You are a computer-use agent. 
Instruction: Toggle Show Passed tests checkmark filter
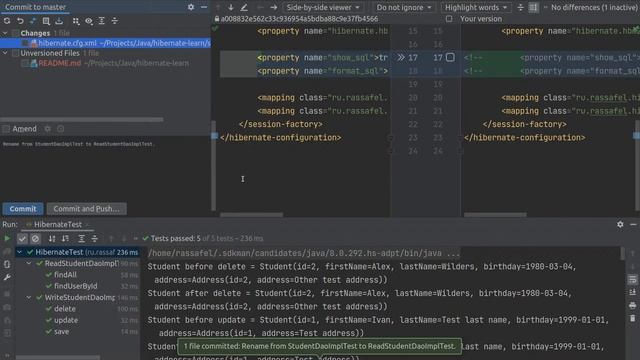click(x=22, y=238)
